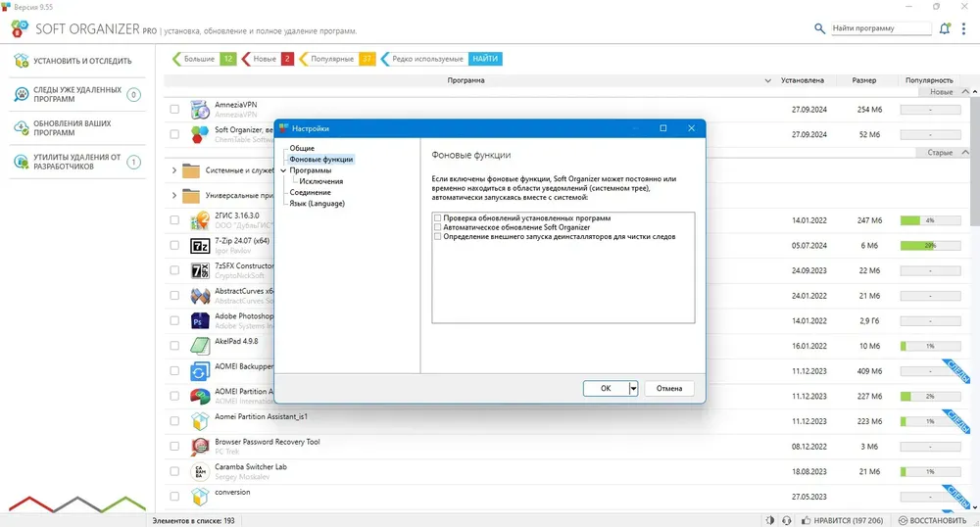Enable automatic update of Soft Organizer

[x=437, y=227]
